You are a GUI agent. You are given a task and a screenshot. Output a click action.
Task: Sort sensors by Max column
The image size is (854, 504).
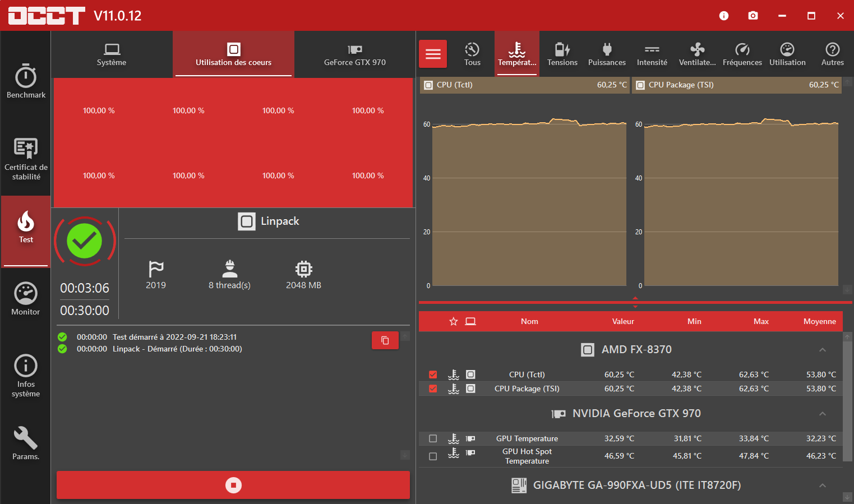click(761, 321)
